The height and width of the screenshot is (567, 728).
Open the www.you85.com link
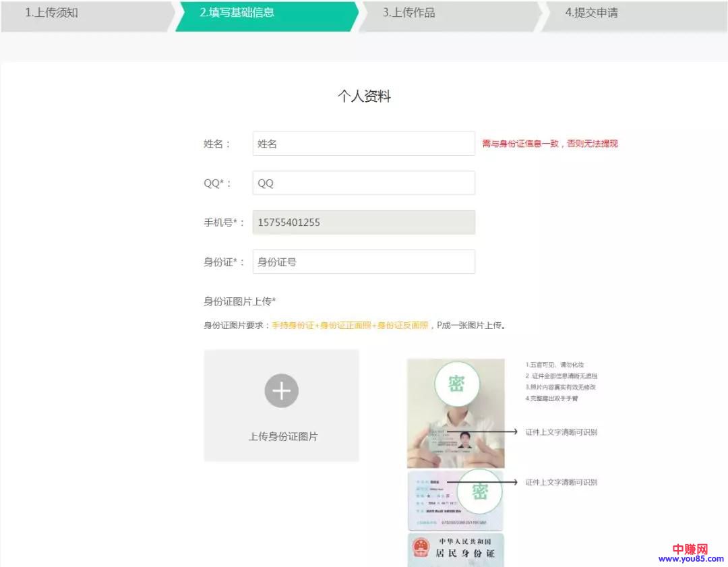click(691, 560)
